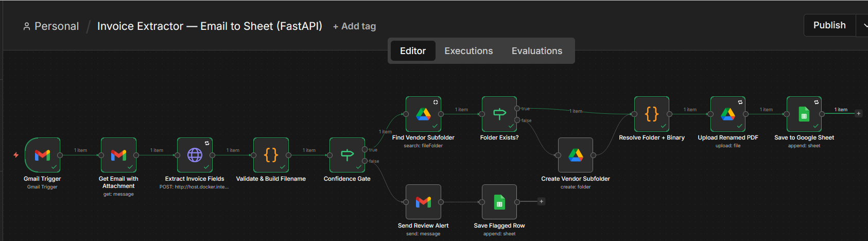The width and height of the screenshot is (868, 241).
Task: Click the Create Vendor Subfolder label
Action: (x=576, y=179)
